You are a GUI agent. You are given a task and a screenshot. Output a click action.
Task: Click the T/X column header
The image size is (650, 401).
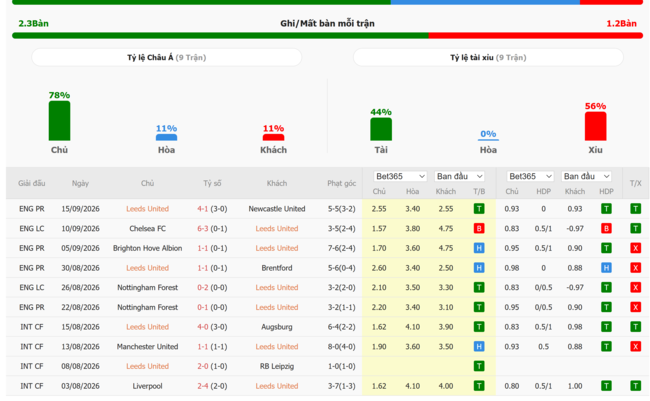coord(635,183)
